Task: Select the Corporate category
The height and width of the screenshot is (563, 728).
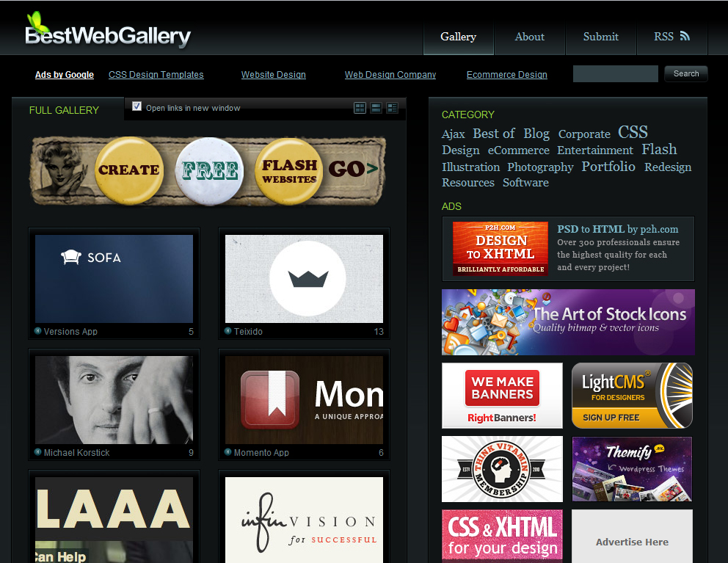Action: 584,134
